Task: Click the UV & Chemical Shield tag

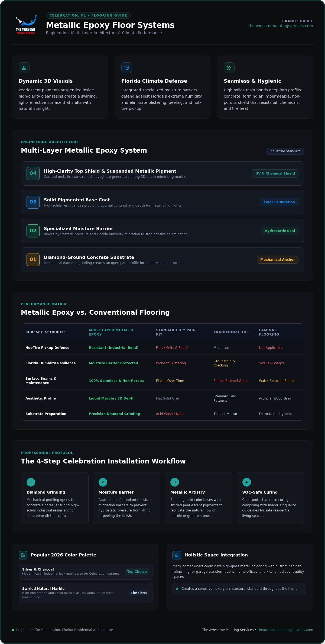Action: tap(275, 173)
